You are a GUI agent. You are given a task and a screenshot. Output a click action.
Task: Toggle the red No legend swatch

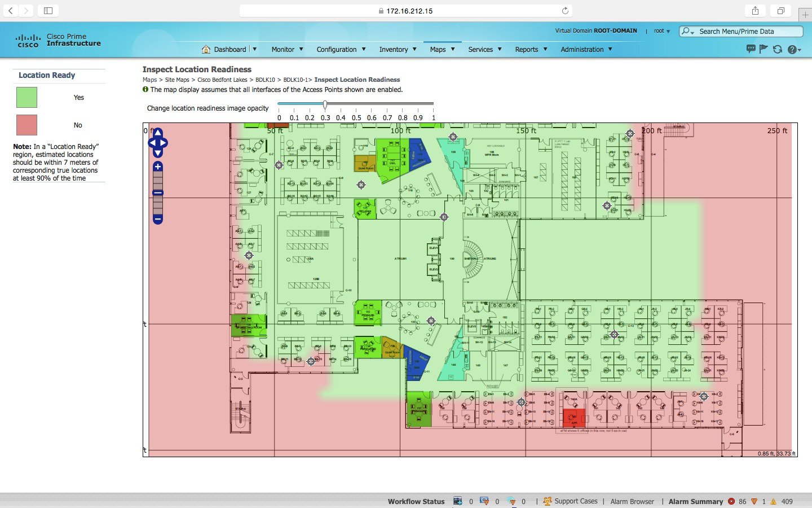27,125
